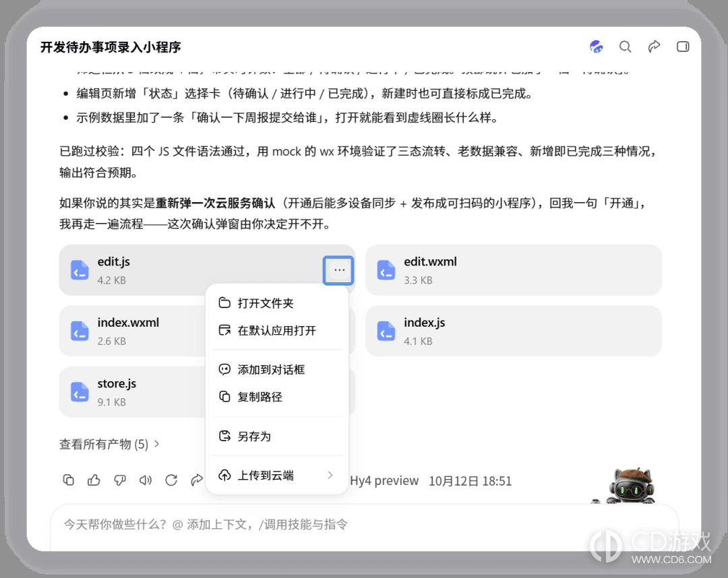This screenshot has width=728, height=578.
Task: Focus the 今天帮你做些什么 message input box
Action: click(365, 527)
